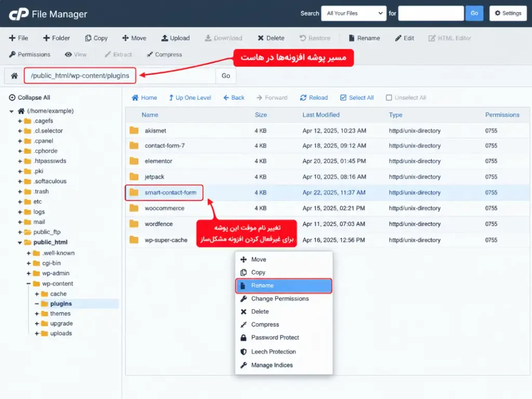Screen dimensions: 532x399
Task: Click the Rename toolbar button
Action: click(364, 38)
